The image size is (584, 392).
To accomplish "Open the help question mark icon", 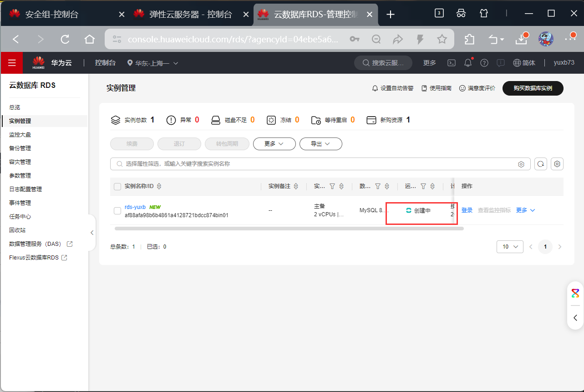I will click(484, 63).
